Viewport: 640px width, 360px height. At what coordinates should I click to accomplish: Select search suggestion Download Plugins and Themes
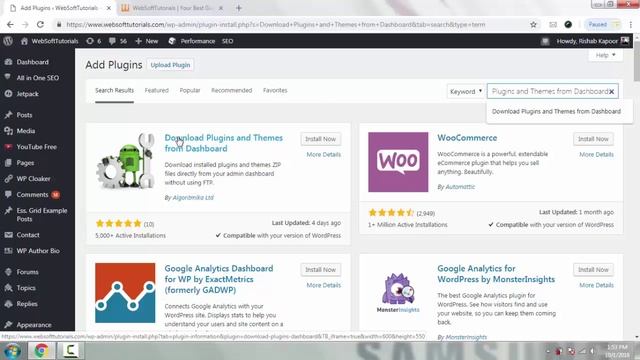pos(556,111)
